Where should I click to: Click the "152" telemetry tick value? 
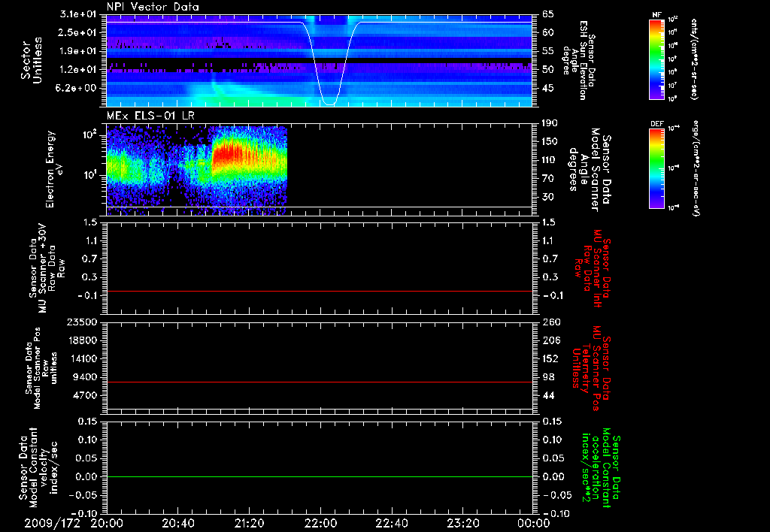(551, 358)
